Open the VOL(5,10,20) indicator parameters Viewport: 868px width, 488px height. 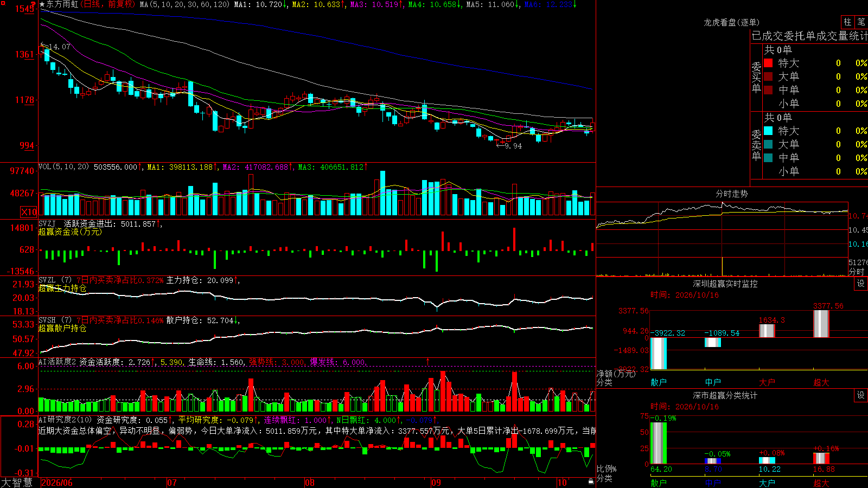pos(63,167)
